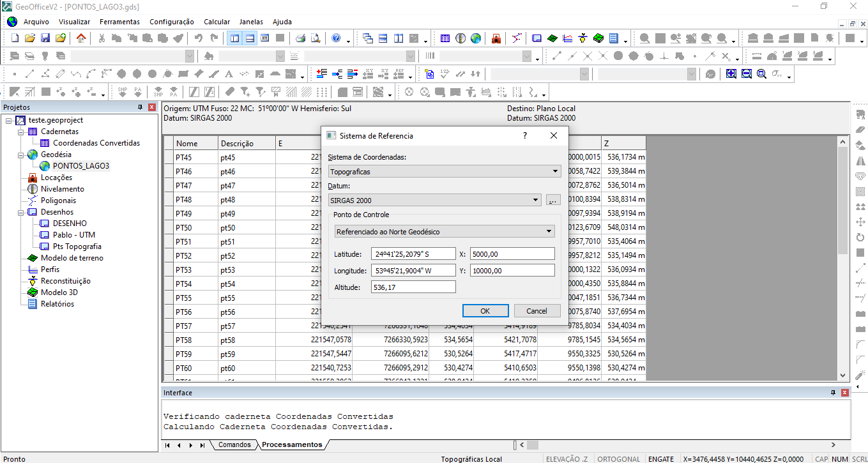The image size is (868, 463).
Task: Click the Print icon in toolbar
Action: coord(300,38)
